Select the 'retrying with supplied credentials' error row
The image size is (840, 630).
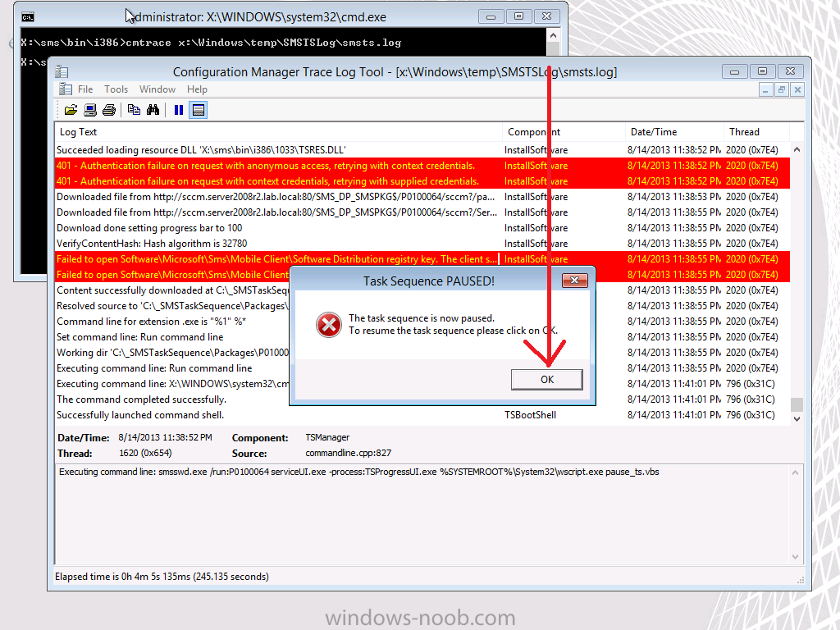[x=422, y=181]
